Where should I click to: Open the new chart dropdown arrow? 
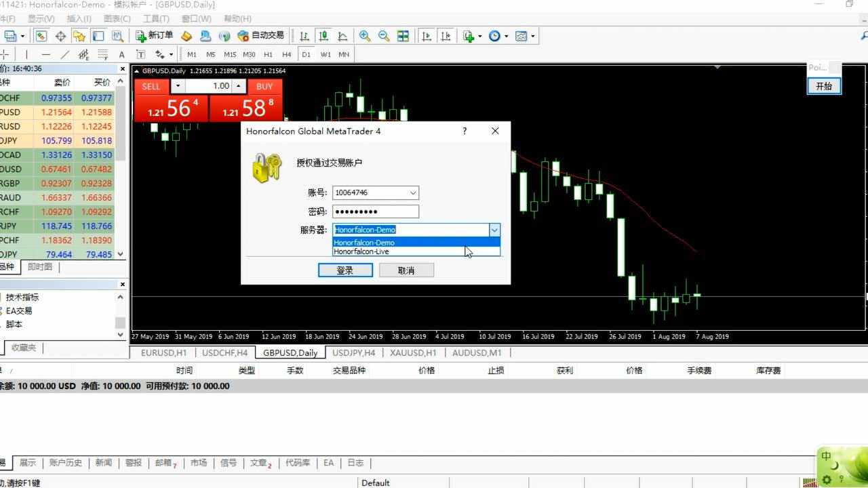(x=22, y=36)
